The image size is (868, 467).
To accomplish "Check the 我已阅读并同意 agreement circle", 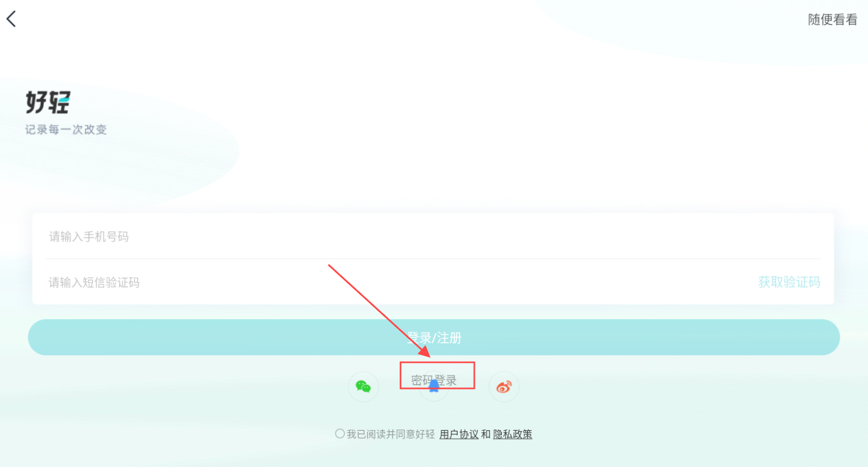I will (x=340, y=433).
